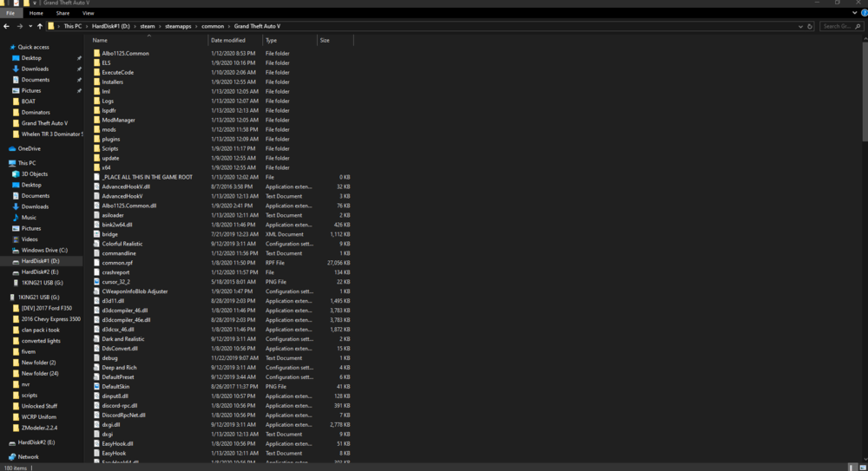The image size is (868, 471).
Task: Open Dominators folder in Quick access
Action: [x=36, y=113]
